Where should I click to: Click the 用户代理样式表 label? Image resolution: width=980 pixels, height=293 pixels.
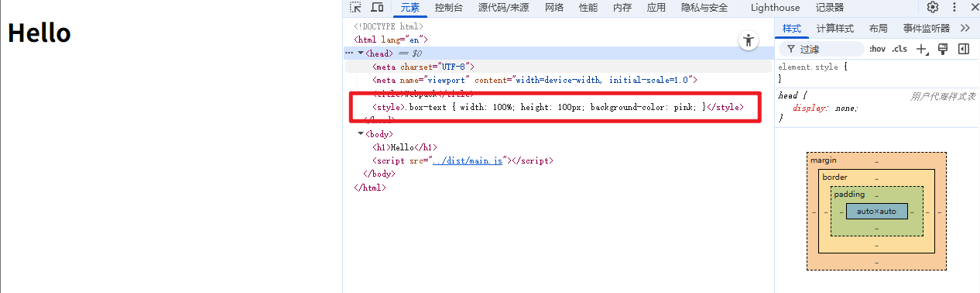click(x=943, y=96)
